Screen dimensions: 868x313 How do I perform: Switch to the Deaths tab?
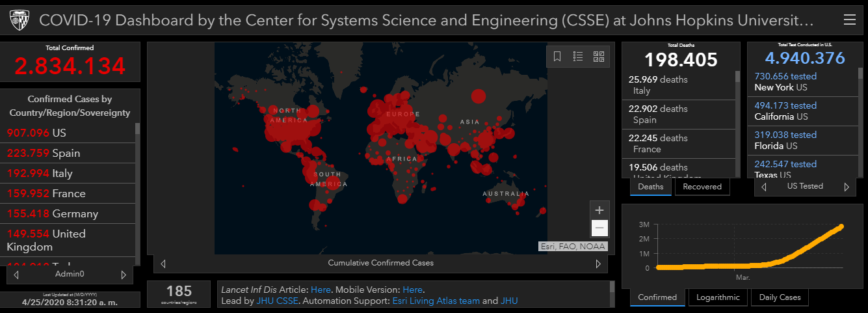coord(651,187)
